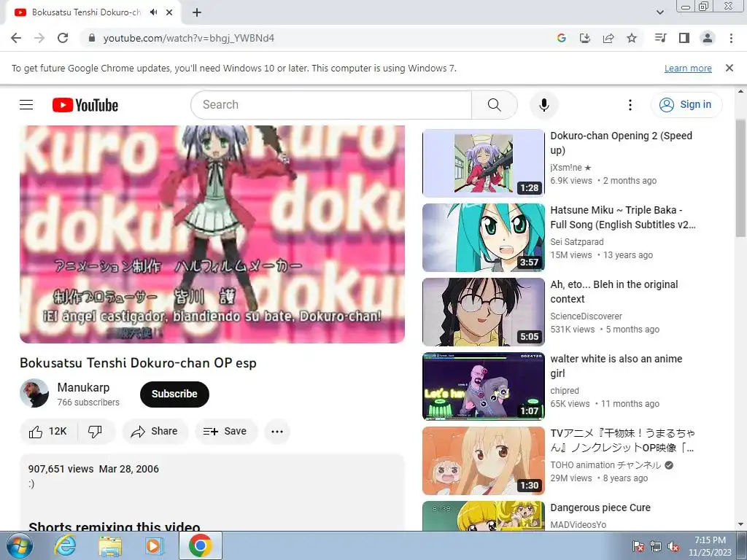Open Hatsune Miku Triple Baka thumbnail
The width and height of the screenshot is (747, 560).
click(x=483, y=237)
